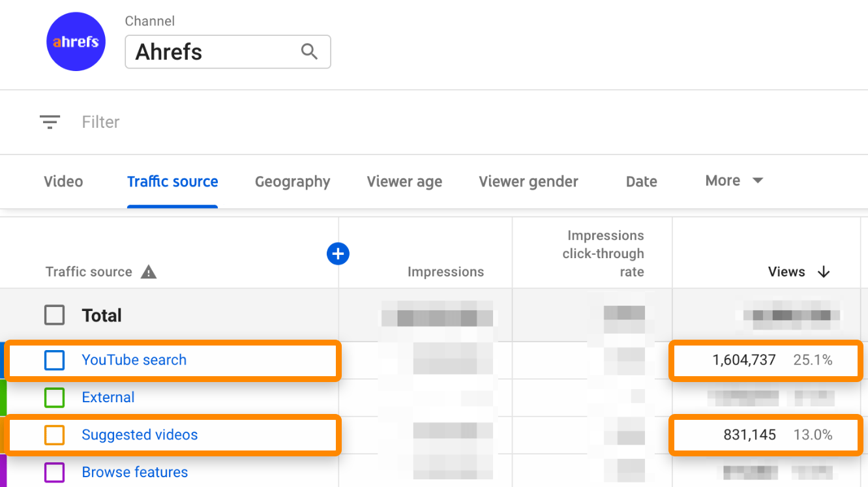Click the Ahrefs channel avatar

[x=76, y=41]
